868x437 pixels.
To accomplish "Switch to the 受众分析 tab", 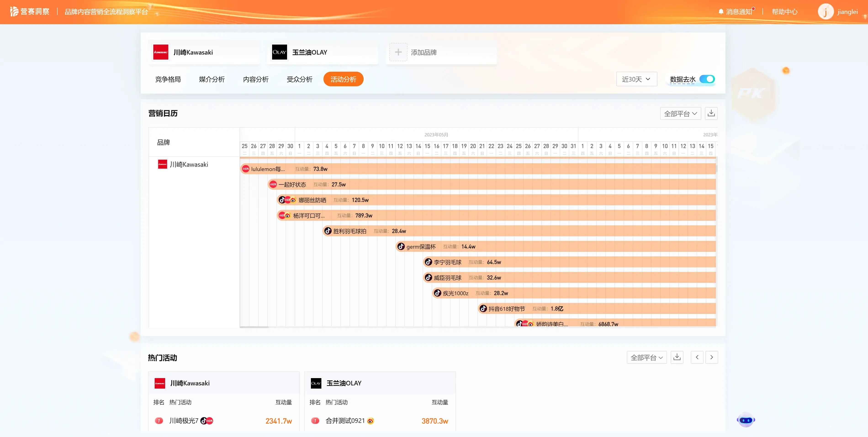I will tap(299, 79).
